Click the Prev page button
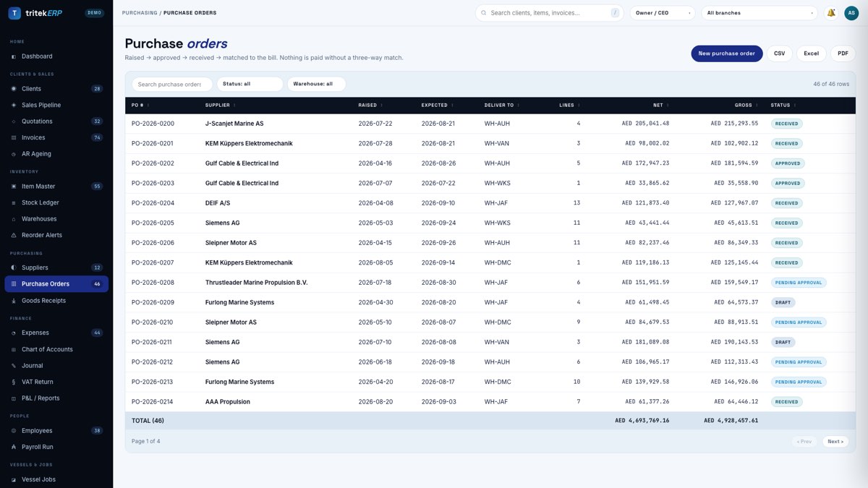The image size is (868, 488). coord(804,441)
